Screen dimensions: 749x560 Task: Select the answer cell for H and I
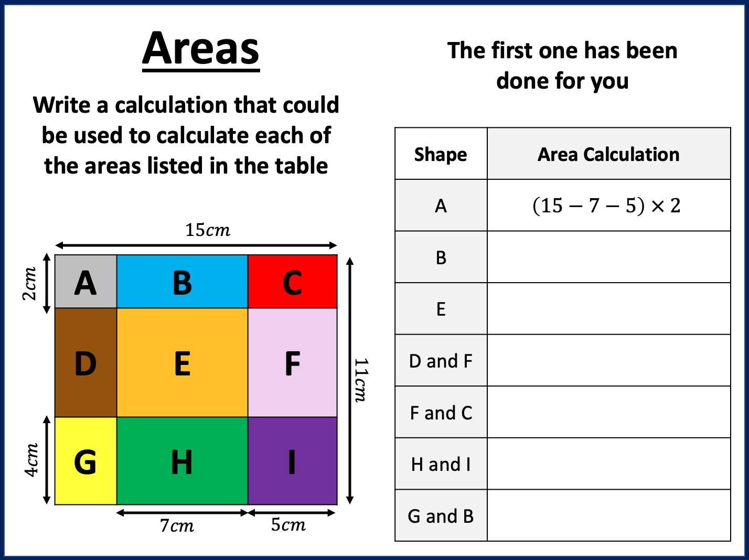coord(608,464)
